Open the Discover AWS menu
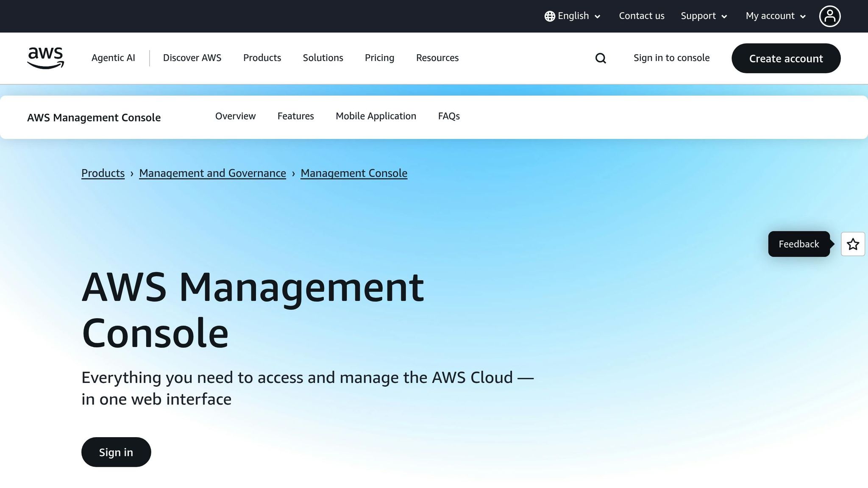The height and width of the screenshot is (488, 868). [192, 58]
